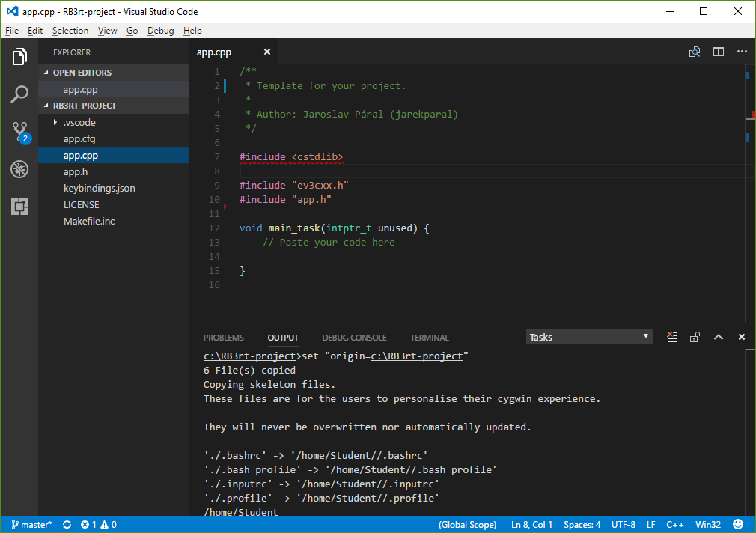Open Makefile.inc in the explorer
Image resolution: width=756 pixels, height=533 pixels.
pos(113,221)
